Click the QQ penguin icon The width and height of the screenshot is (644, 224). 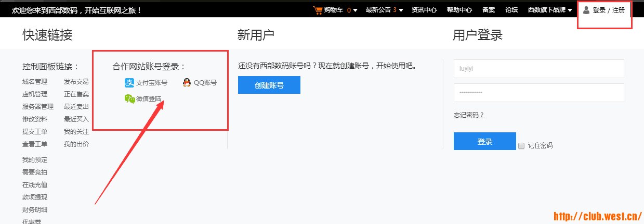pyautogui.click(x=187, y=82)
